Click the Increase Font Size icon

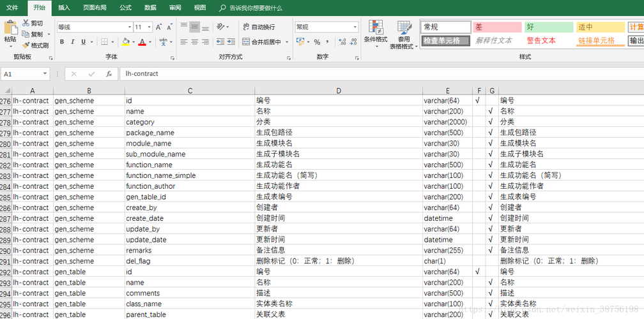[159, 27]
